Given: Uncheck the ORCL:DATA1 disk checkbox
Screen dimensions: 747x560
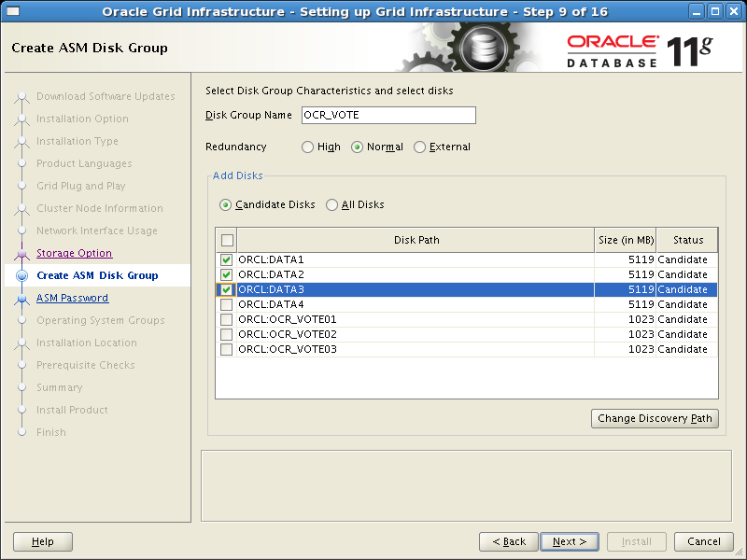Looking at the screenshot, I should [x=226, y=260].
